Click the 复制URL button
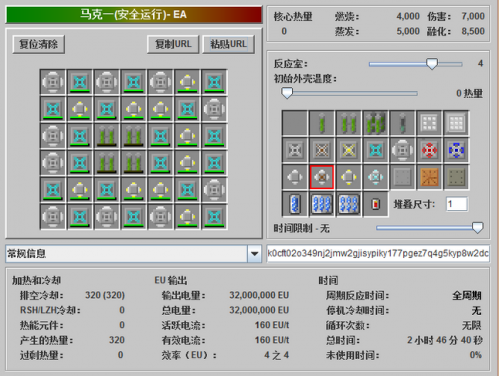Image resolution: width=499 pixels, height=376 pixels. 173,44
